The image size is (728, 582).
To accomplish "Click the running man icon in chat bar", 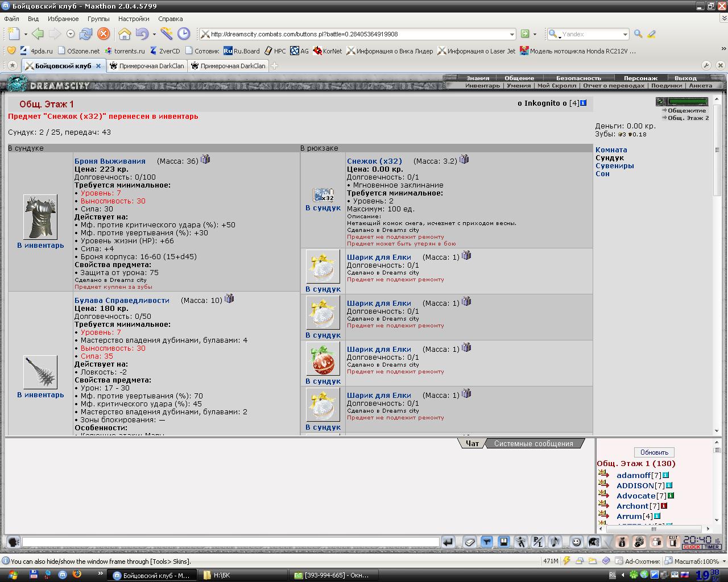I will coord(521,542).
